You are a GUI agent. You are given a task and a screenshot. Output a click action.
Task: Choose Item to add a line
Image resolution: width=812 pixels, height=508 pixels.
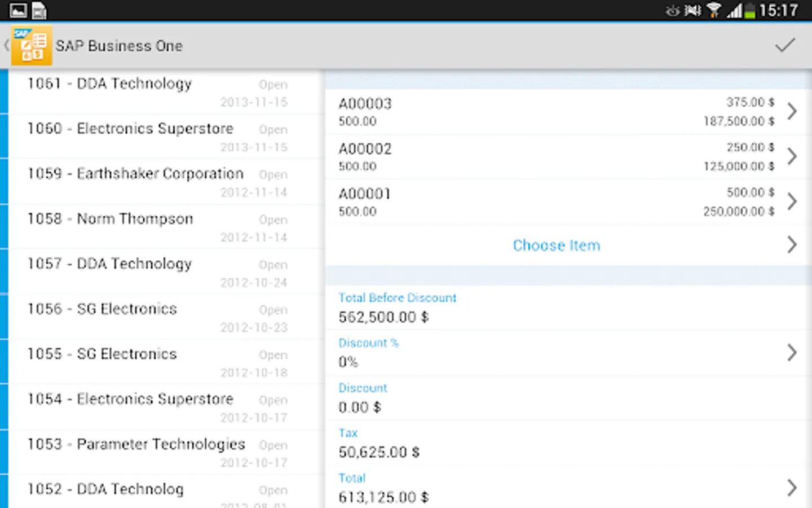point(557,246)
